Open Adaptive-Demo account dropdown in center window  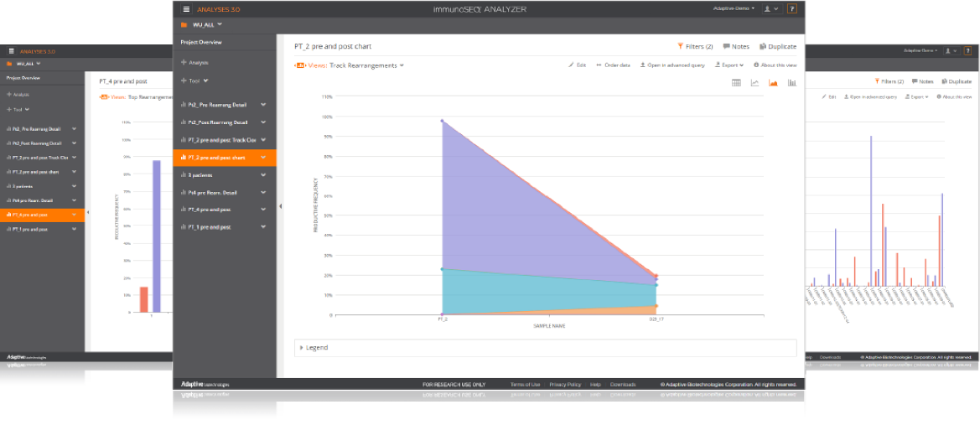coord(734,8)
